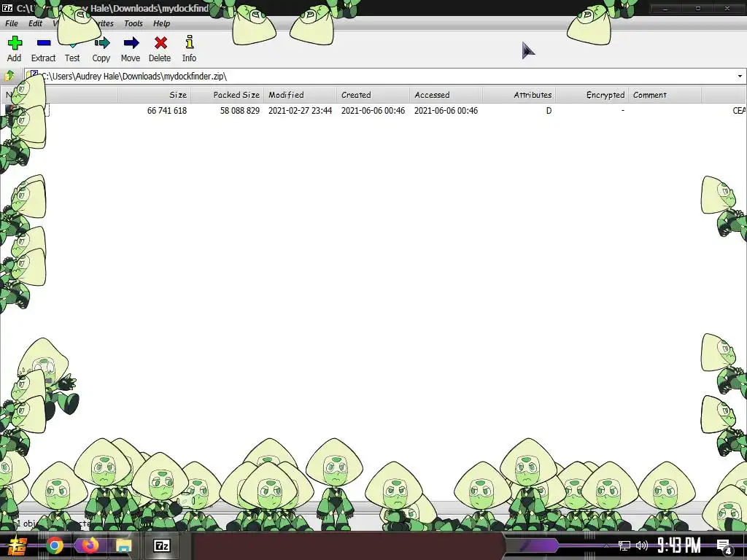Sort by Size column header
This screenshot has width=747, height=560.
pyautogui.click(x=155, y=95)
